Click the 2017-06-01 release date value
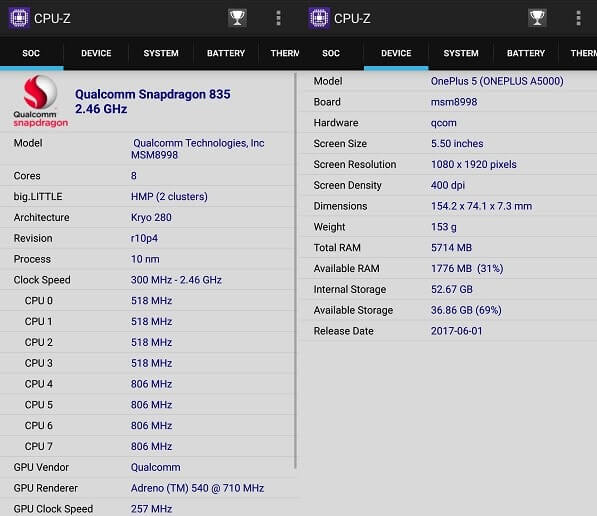The height and width of the screenshot is (516, 597). click(x=457, y=331)
